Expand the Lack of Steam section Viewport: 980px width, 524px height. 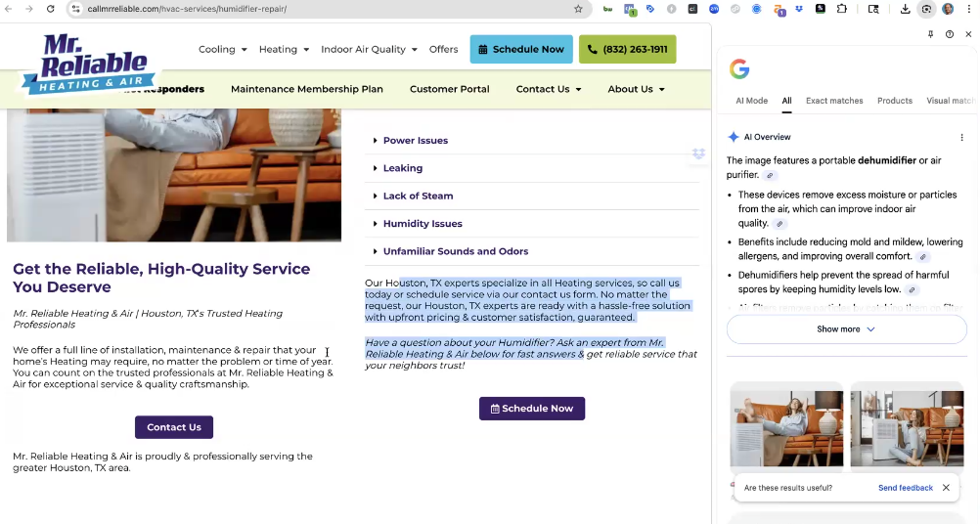click(x=418, y=196)
